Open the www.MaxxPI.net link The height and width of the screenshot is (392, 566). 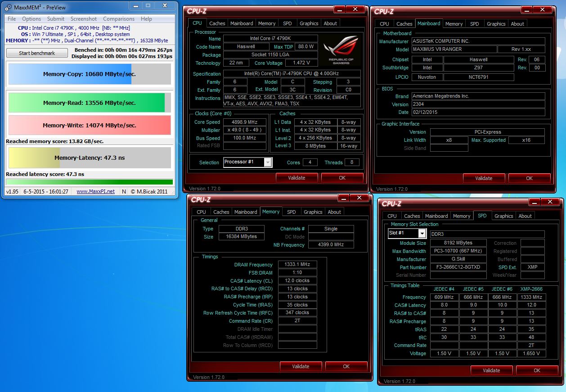[x=95, y=191]
